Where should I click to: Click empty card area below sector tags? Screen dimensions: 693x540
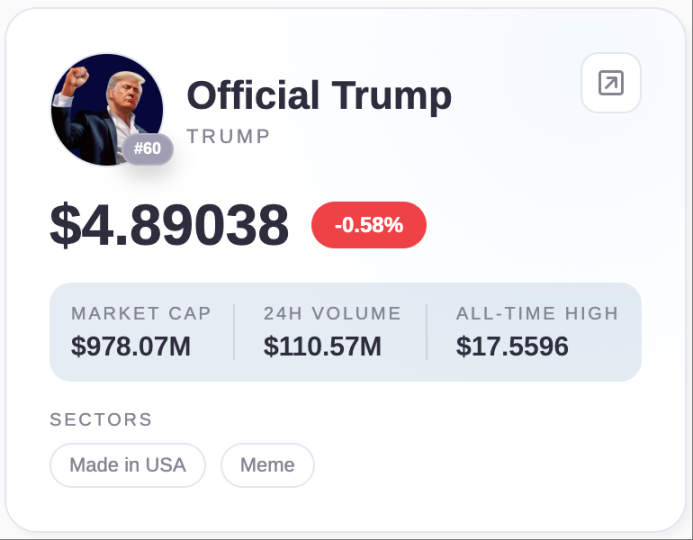tap(345, 508)
